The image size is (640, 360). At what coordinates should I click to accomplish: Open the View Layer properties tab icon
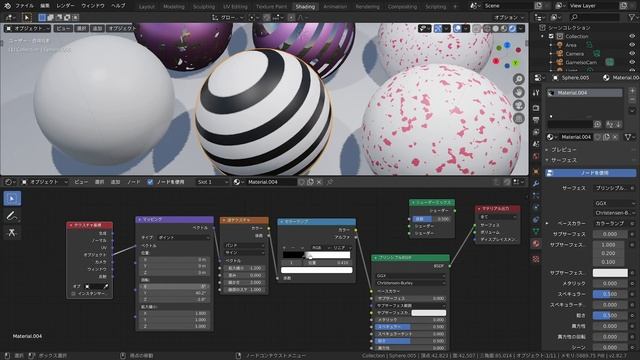point(536,132)
